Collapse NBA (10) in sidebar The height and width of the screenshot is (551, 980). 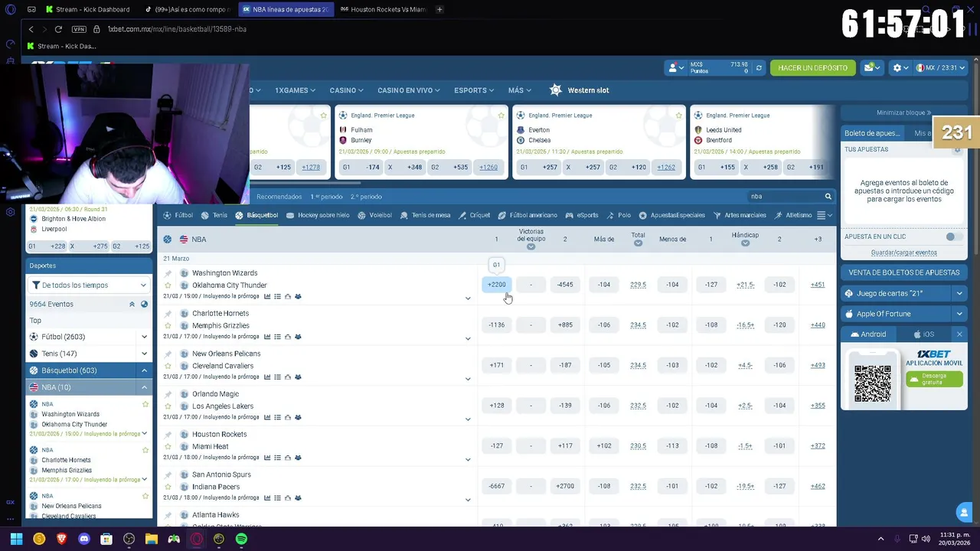(144, 387)
